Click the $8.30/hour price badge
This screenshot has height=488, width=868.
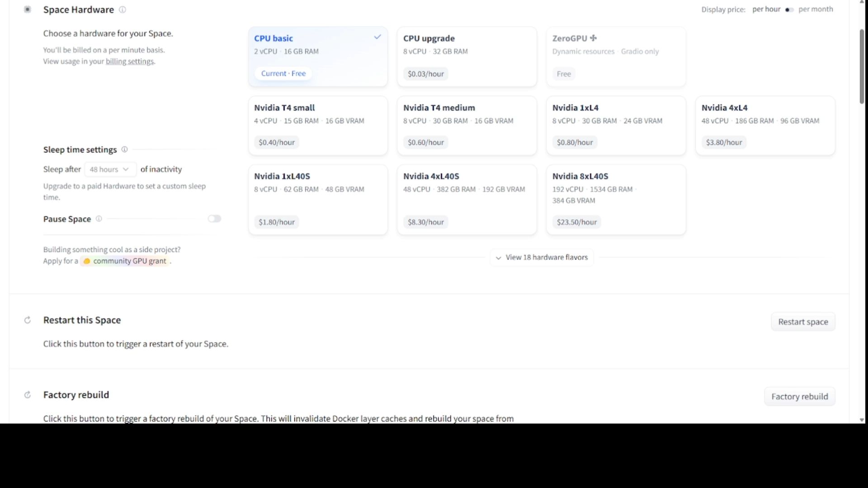(x=425, y=222)
